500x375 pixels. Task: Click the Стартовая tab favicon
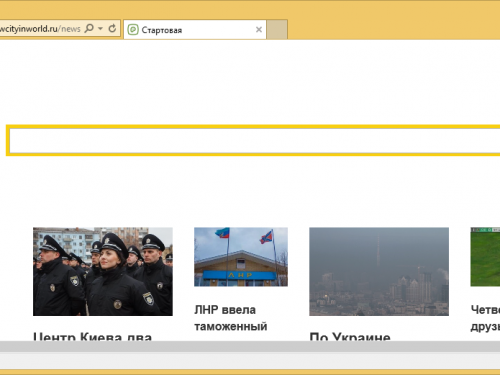[x=133, y=30]
